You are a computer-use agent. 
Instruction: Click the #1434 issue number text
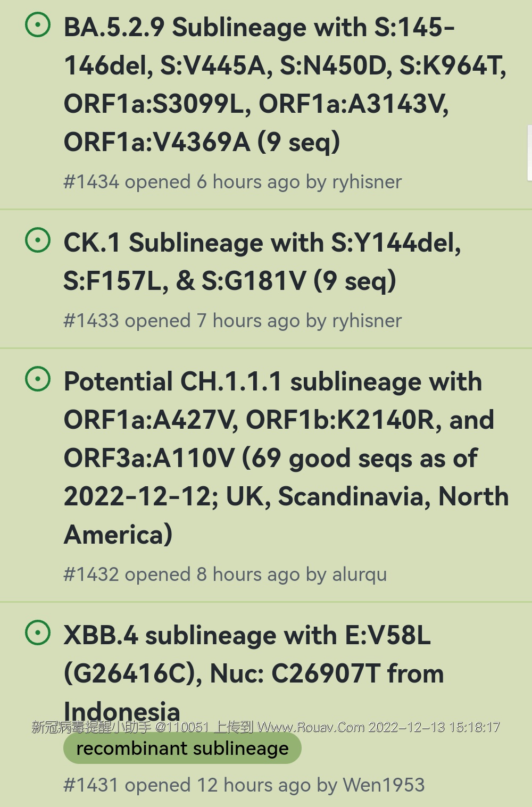tap(91, 182)
